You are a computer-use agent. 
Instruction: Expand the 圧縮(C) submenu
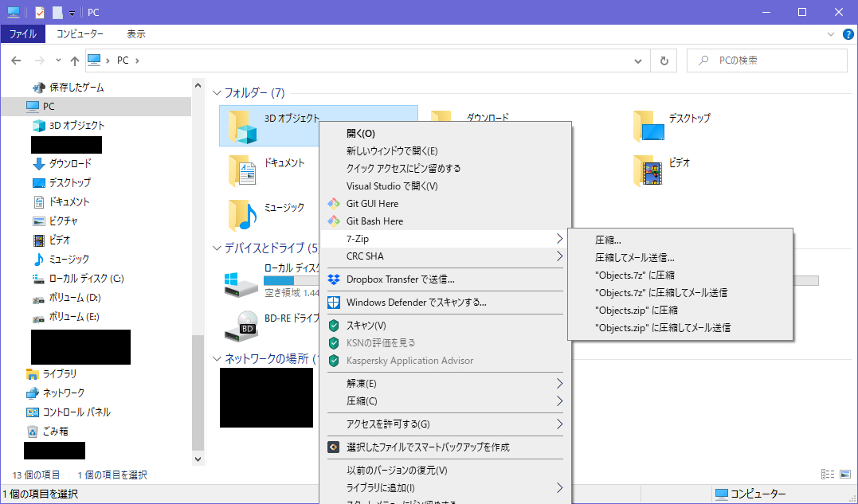[559, 400]
